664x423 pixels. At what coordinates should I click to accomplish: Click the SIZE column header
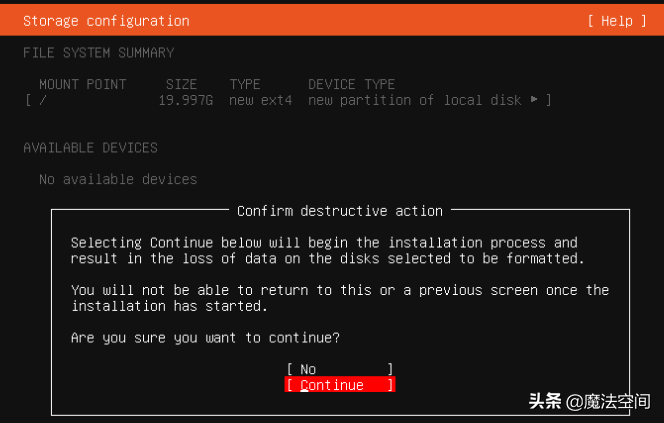click(x=181, y=84)
